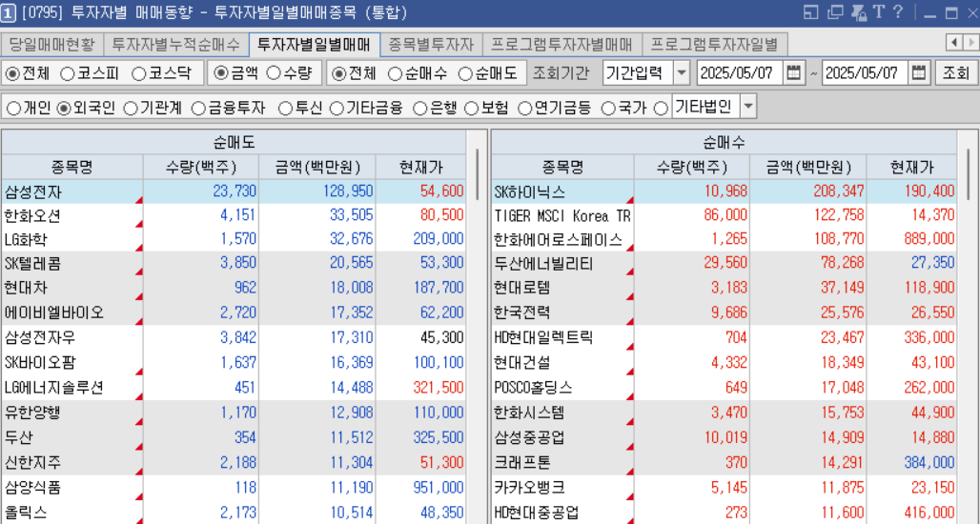The image size is (980, 524).
Task: Select the 순매수 radio button
Action: click(x=395, y=73)
